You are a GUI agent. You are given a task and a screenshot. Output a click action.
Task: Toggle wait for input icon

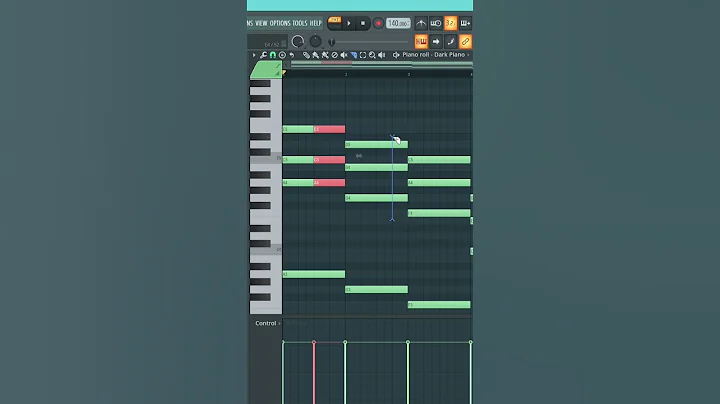tap(436, 23)
